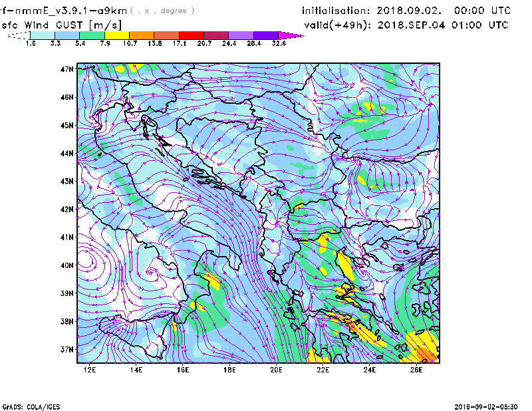Screen dimensions: 532x411
Task: Click the red 17.1–20.7 legend swatch
Action: (x=192, y=35)
